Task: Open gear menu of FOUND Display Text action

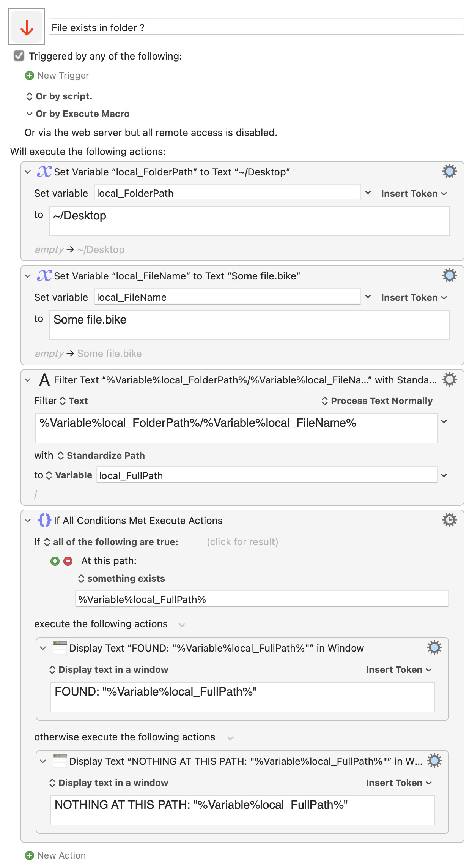Action: [434, 648]
